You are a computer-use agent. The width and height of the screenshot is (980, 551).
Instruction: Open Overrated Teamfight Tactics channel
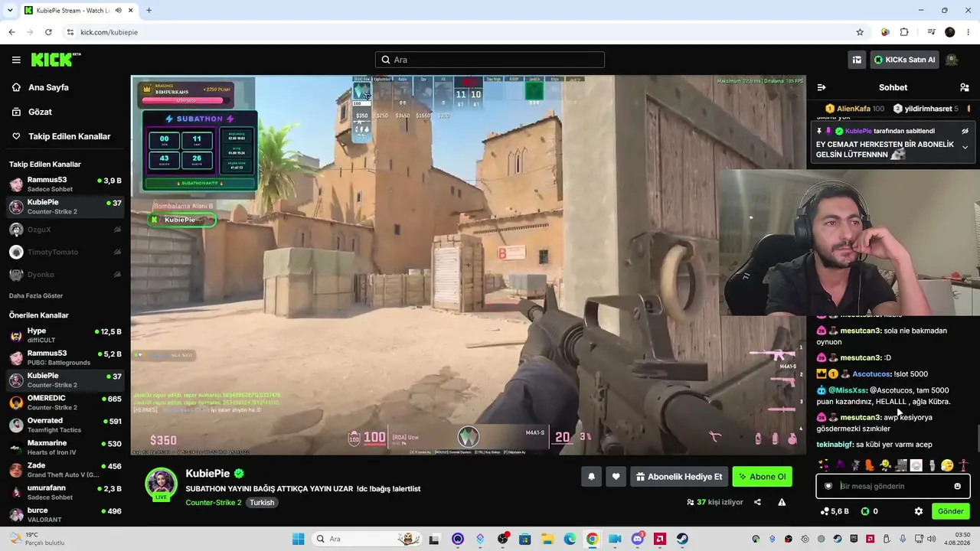coord(65,425)
